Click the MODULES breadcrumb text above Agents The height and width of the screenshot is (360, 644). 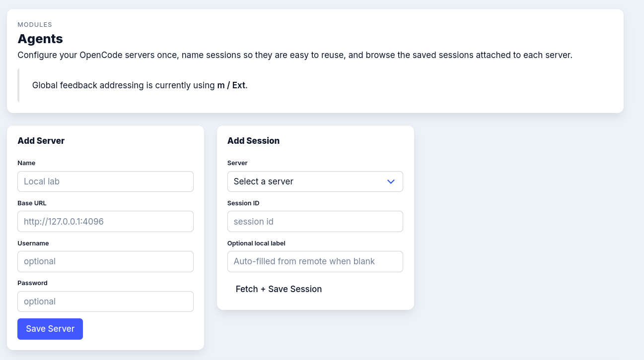pyautogui.click(x=35, y=25)
